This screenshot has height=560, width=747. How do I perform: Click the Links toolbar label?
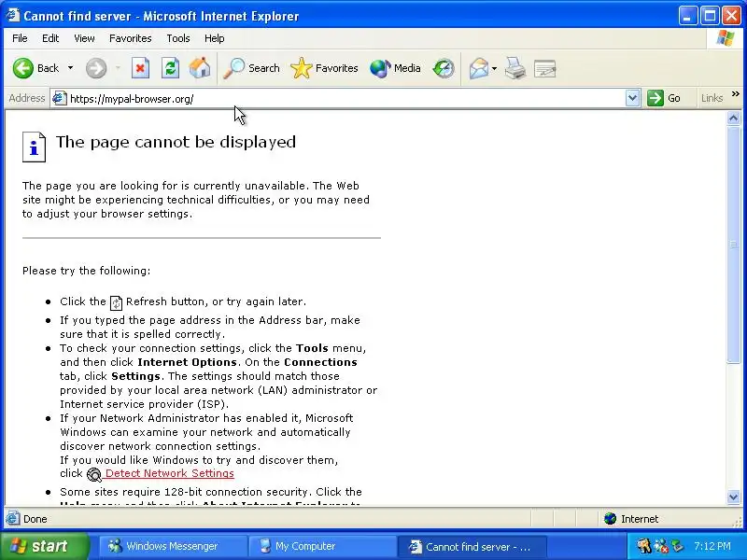pyautogui.click(x=712, y=98)
